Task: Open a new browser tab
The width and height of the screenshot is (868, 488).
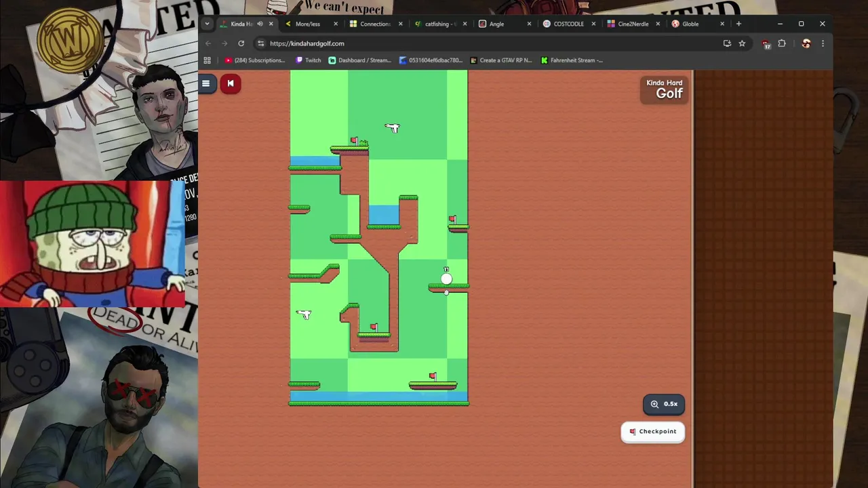Action: 738,24
